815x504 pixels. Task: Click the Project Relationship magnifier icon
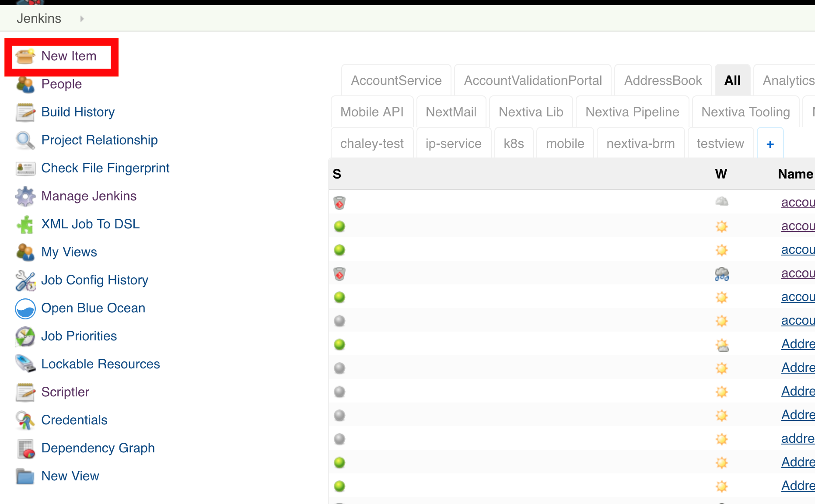click(25, 140)
